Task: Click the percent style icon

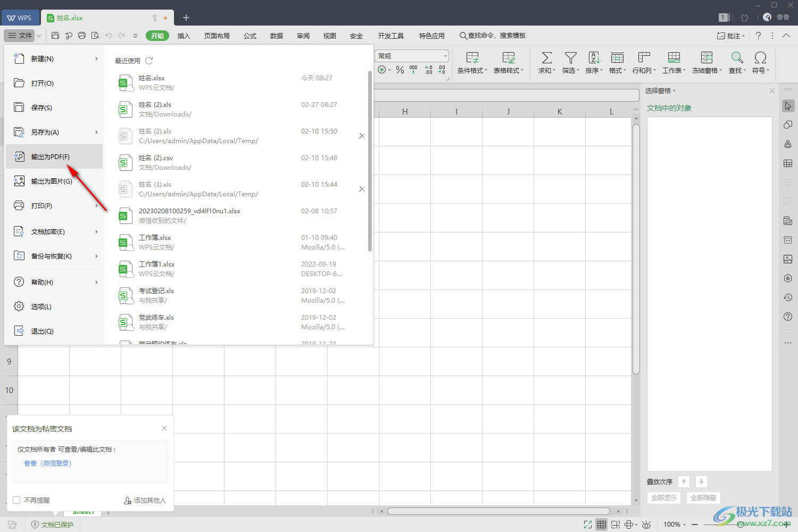Action: click(400, 70)
